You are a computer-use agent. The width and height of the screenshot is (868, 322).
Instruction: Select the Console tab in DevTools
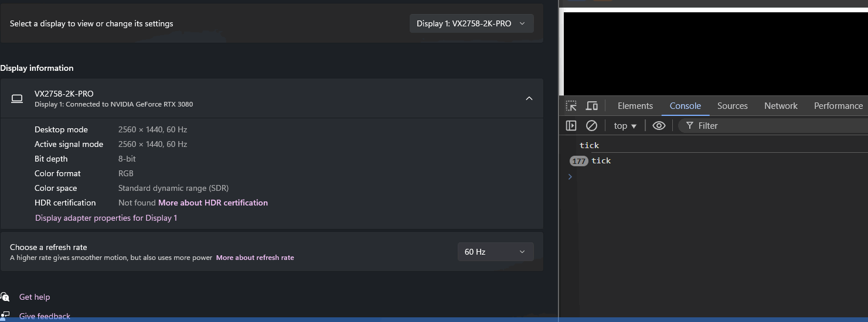coord(685,106)
